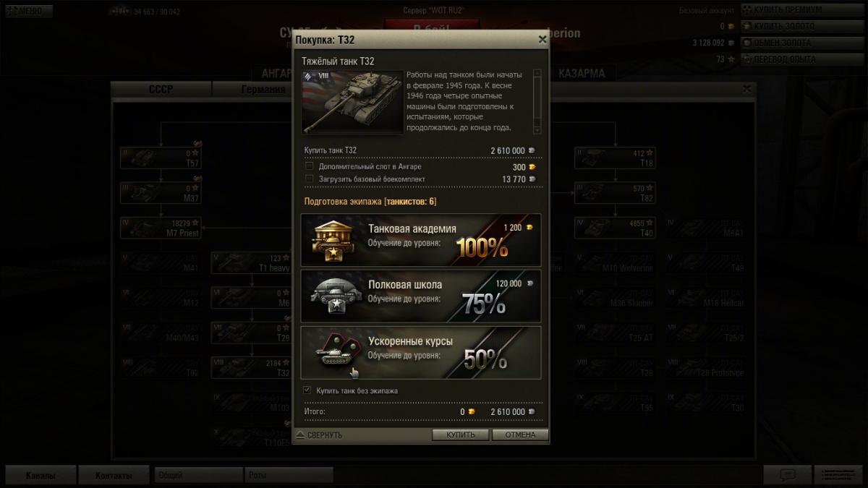
Task: Open the Контакты panel button
Action: tap(114, 476)
